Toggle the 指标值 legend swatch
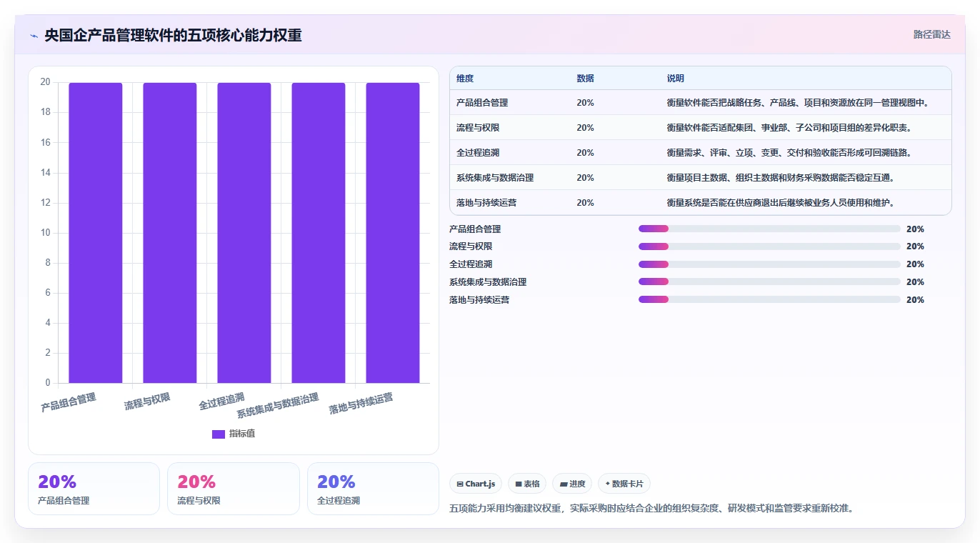 [219, 434]
